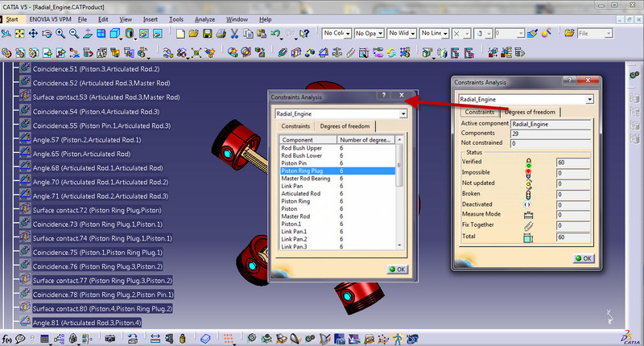This screenshot has width=644, height=346.
Task: Click the Painter brush icon
Action: pyautogui.click(x=532, y=33)
